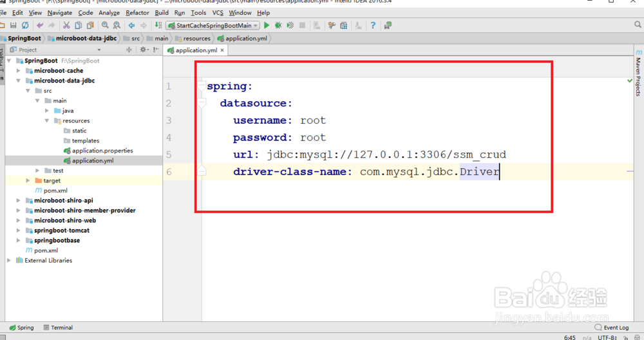Expand the microboot-cache module node
Image resolution: width=644 pixels, height=340 pixels.
point(18,71)
